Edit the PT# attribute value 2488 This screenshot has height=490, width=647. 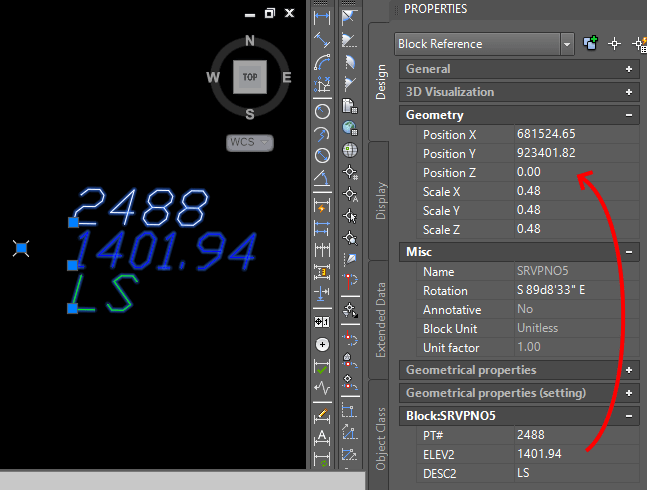[576, 435]
